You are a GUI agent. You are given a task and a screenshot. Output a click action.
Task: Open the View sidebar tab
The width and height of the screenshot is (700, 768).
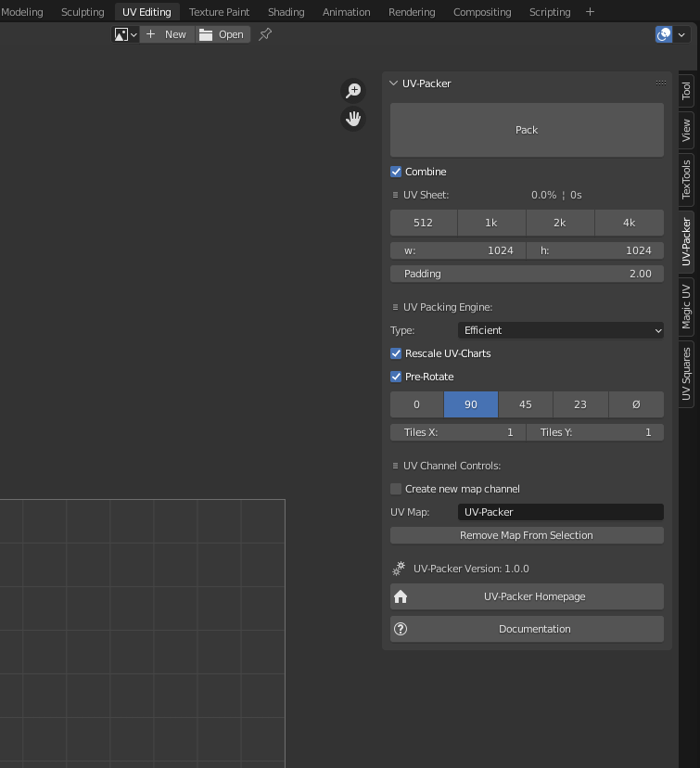click(x=686, y=130)
